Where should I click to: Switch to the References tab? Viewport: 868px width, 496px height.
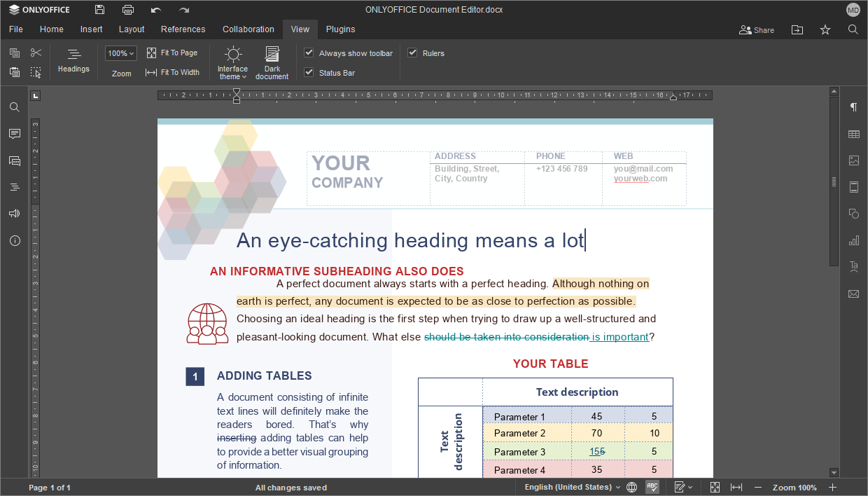pyautogui.click(x=183, y=29)
